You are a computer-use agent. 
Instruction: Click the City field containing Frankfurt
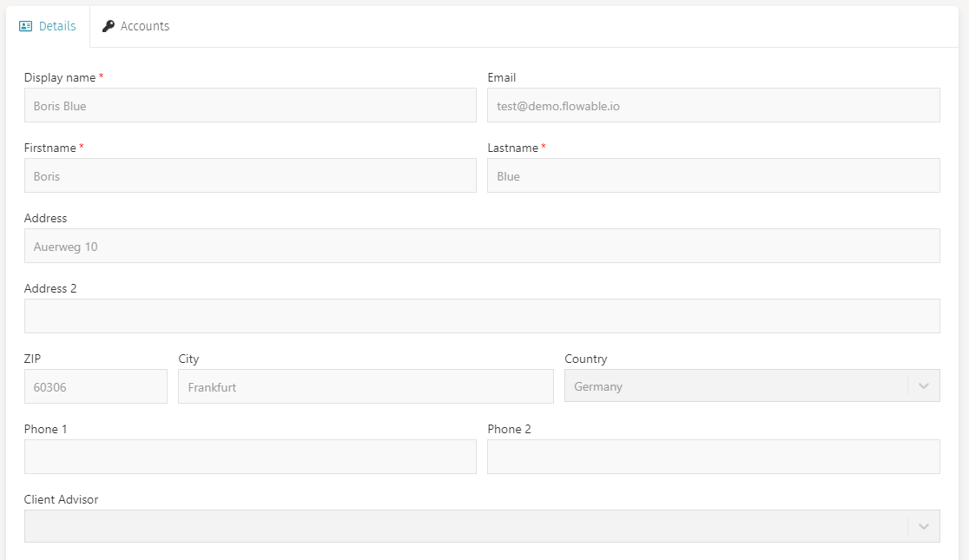tap(366, 386)
